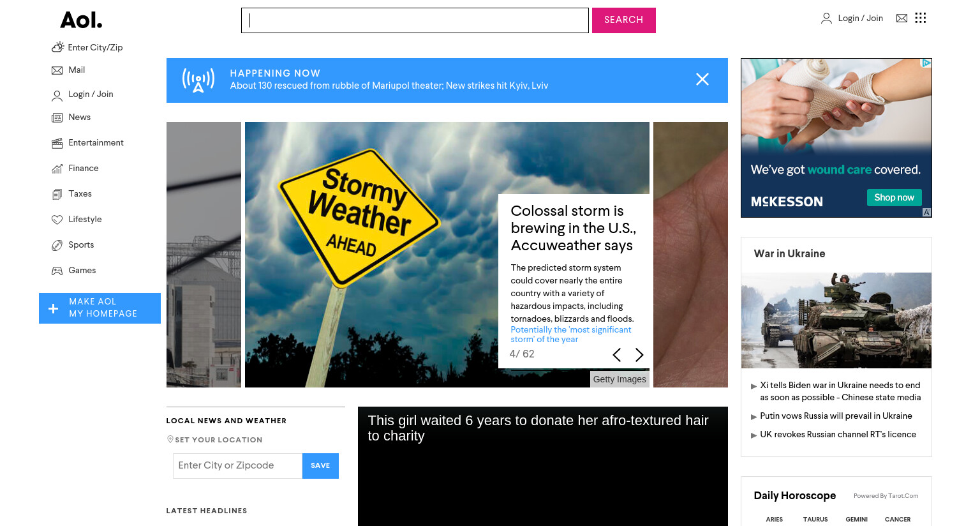Viewport: 980px width, 526px height.
Task: Click the pink SEARCH button
Action: pos(624,20)
